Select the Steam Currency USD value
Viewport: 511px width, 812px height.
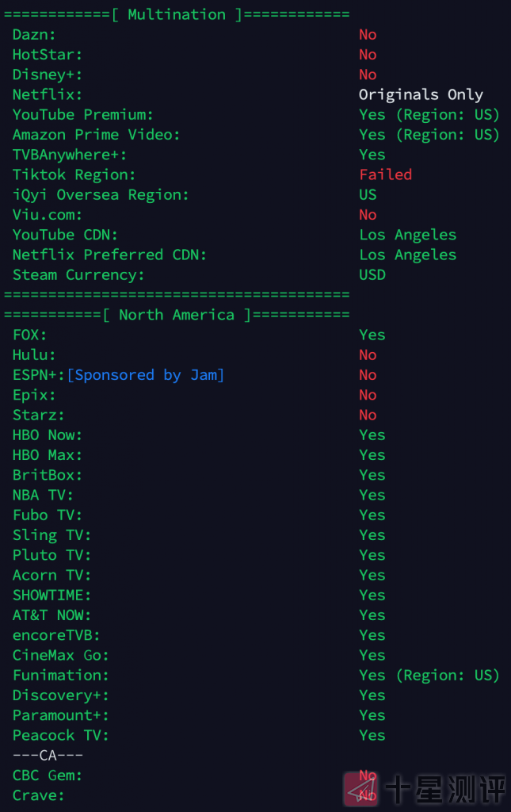click(372, 275)
